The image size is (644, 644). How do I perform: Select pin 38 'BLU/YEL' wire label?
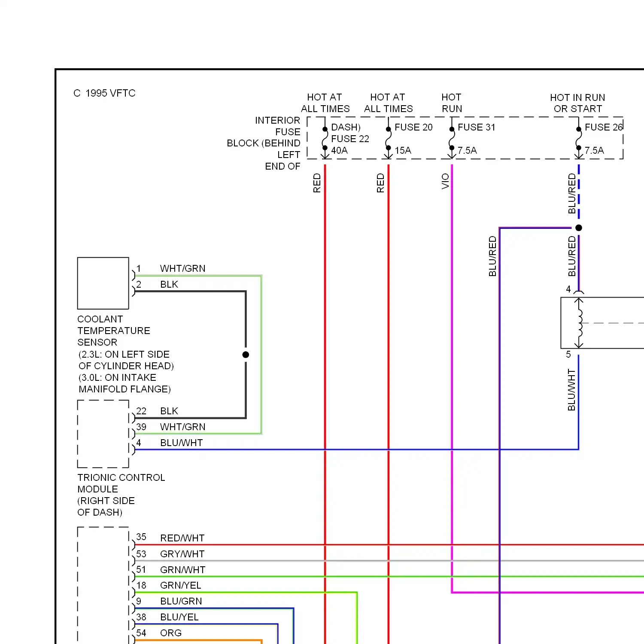(179, 617)
